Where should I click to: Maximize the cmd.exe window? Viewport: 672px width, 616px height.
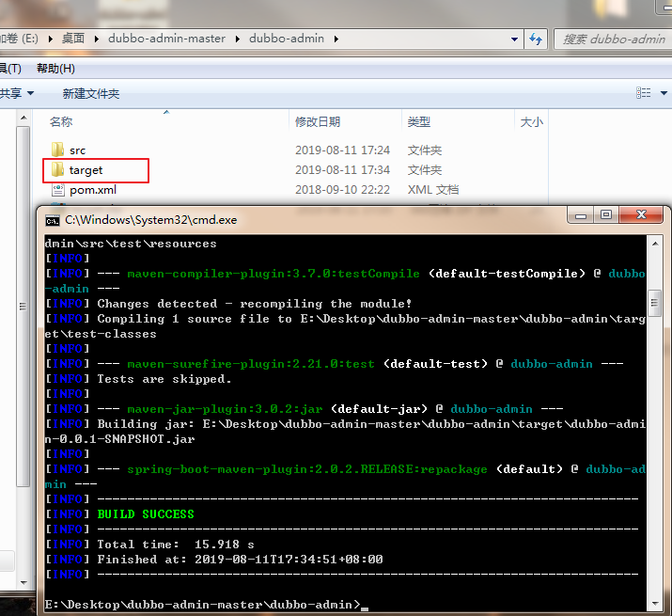[x=606, y=215]
